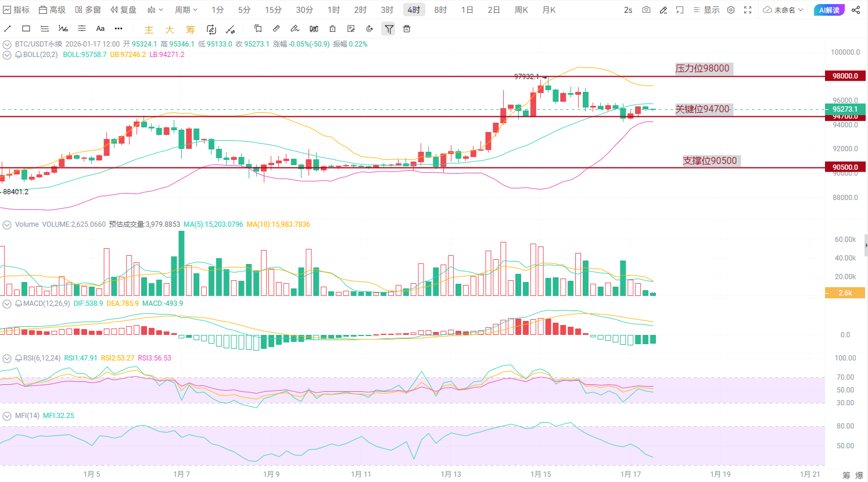Take a chart screenshot with camera icon

[x=646, y=10]
